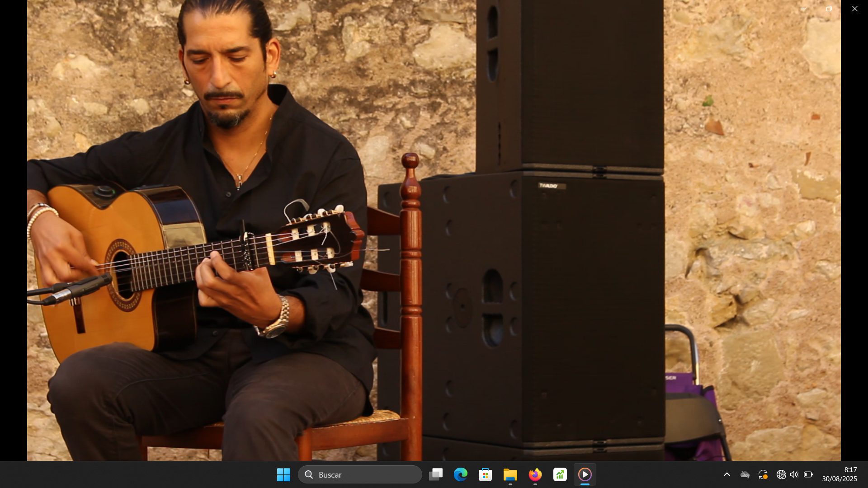Viewport: 868px width, 488px height.
Task: Open File Explorer from the taskbar
Action: coord(510,474)
